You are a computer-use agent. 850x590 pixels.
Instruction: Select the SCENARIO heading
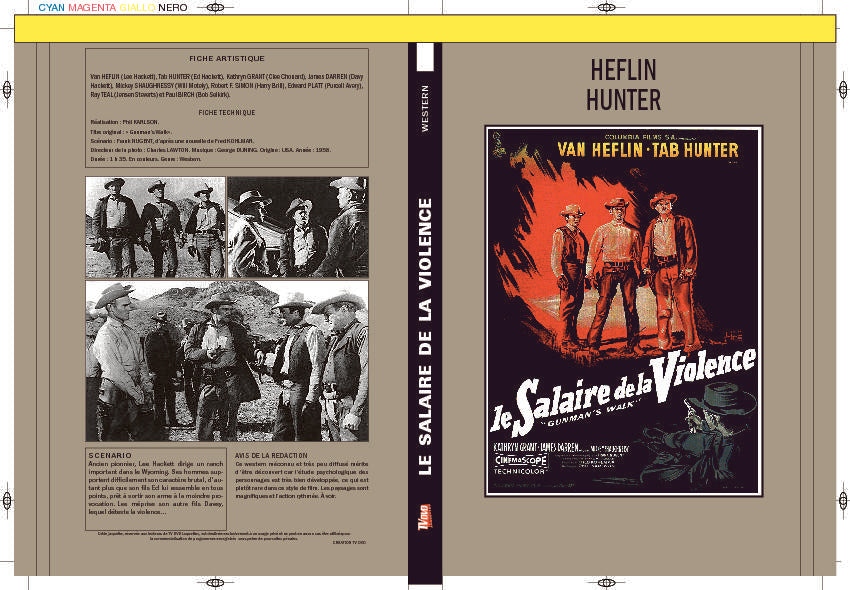(x=110, y=456)
